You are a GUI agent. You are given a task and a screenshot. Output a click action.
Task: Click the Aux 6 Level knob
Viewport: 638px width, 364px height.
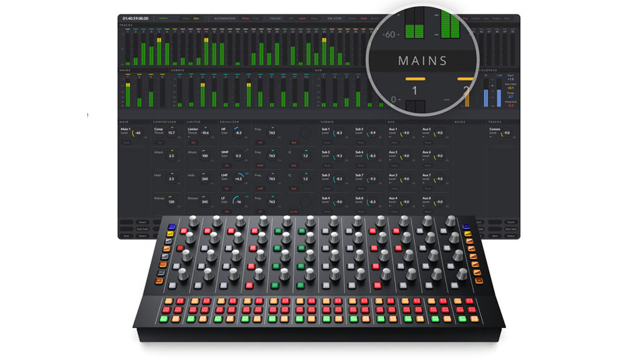439,156
